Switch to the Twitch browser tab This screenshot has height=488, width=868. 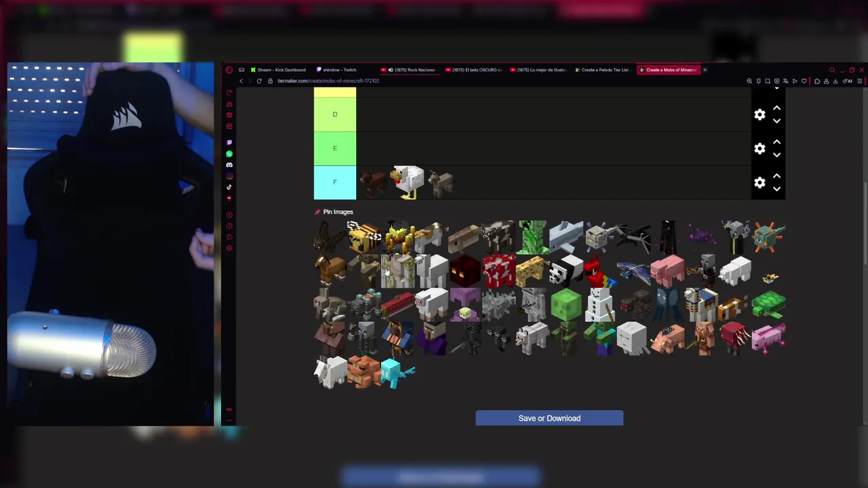[339, 70]
